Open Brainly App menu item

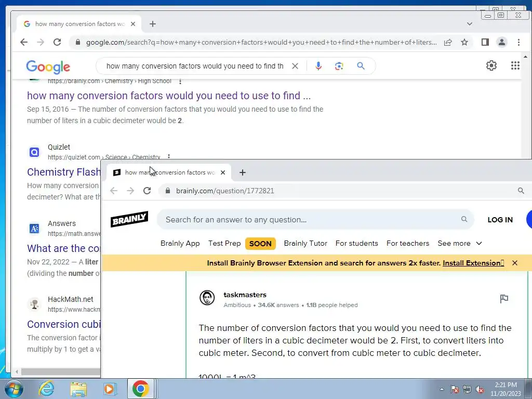tap(180, 243)
